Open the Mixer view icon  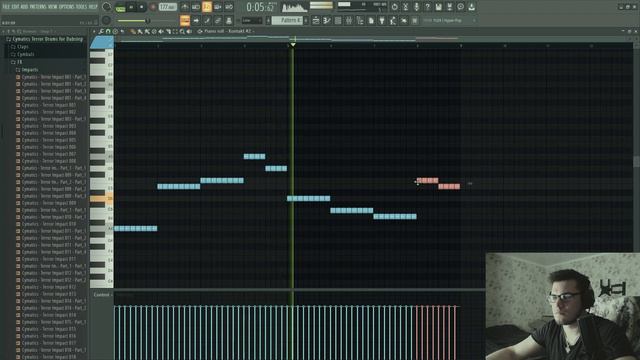pyautogui.click(x=349, y=20)
